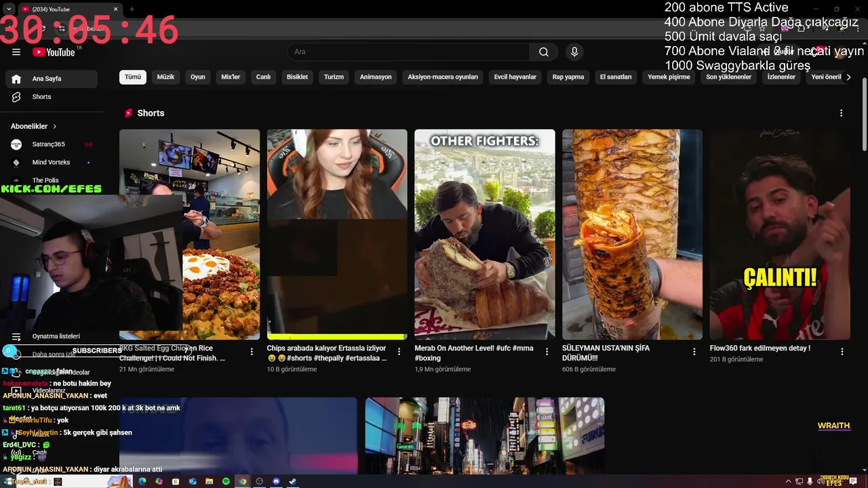Open Discord from the taskbar
Screen dimensions: 868x488
(276, 482)
